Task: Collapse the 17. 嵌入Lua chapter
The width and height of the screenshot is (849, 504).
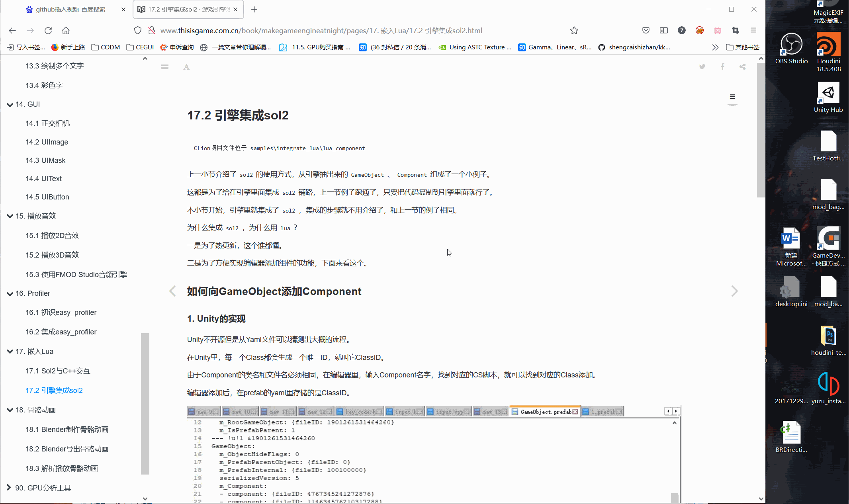Action: point(10,352)
